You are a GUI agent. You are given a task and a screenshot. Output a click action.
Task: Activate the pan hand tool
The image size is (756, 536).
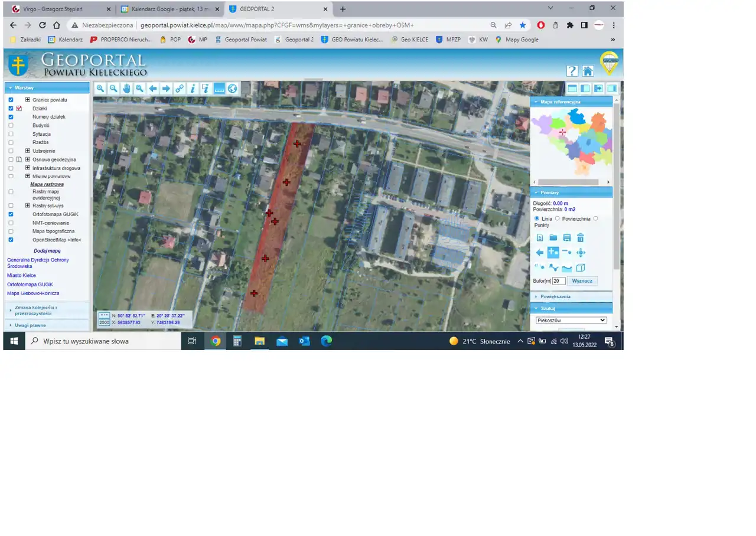(x=126, y=89)
